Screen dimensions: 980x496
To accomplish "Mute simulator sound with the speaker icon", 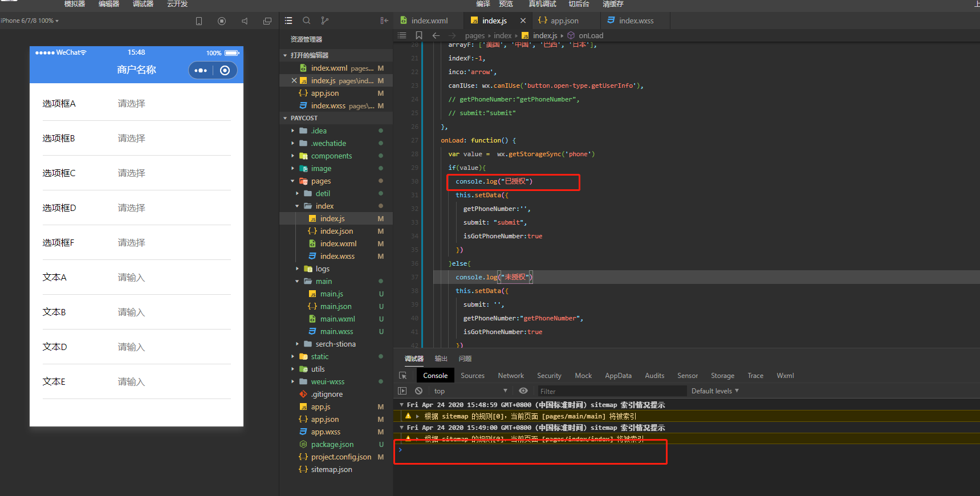I will (245, 21).
